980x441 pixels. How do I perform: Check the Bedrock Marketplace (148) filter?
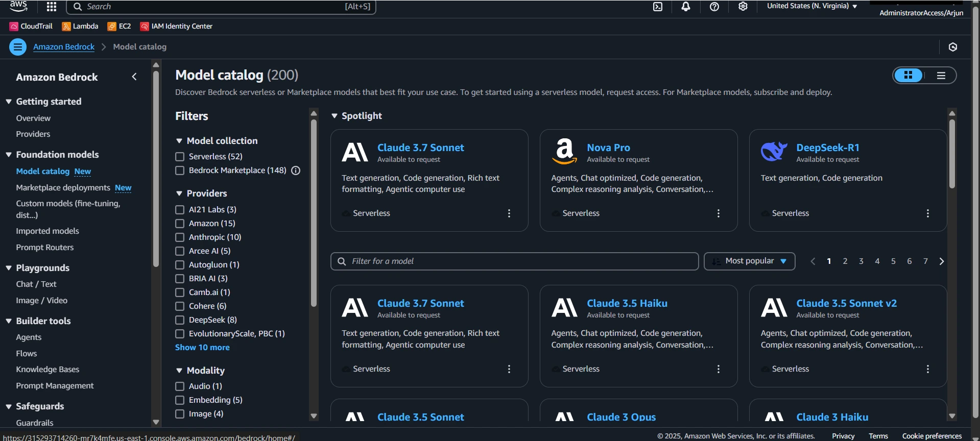180,170
